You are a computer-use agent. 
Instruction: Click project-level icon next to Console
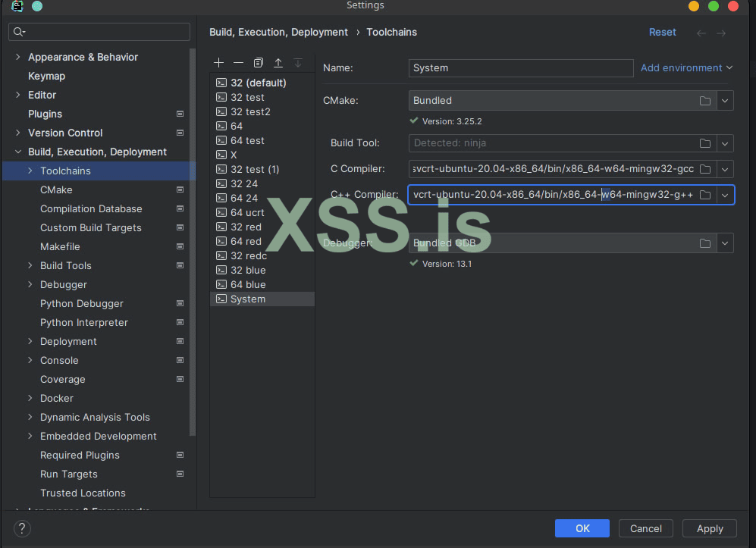pos(180,360)
